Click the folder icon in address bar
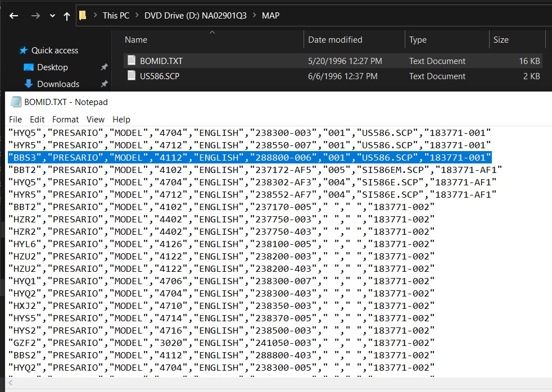The image size is (552, 392). [83, 16]
